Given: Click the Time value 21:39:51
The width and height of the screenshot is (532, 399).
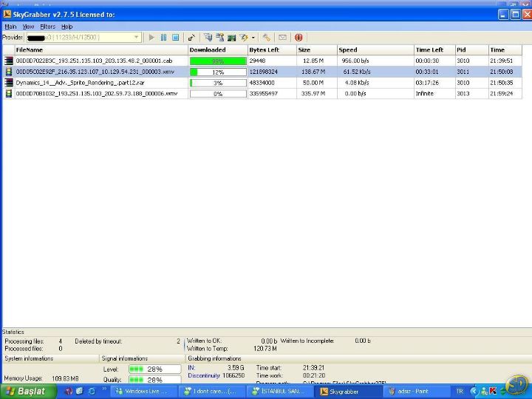Looking at the screenshot, I should (502, 61).
